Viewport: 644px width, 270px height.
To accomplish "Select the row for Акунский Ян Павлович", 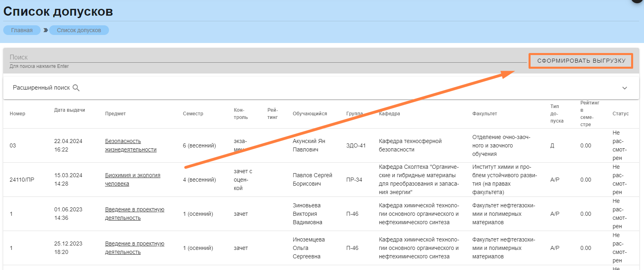I will 309,145.
